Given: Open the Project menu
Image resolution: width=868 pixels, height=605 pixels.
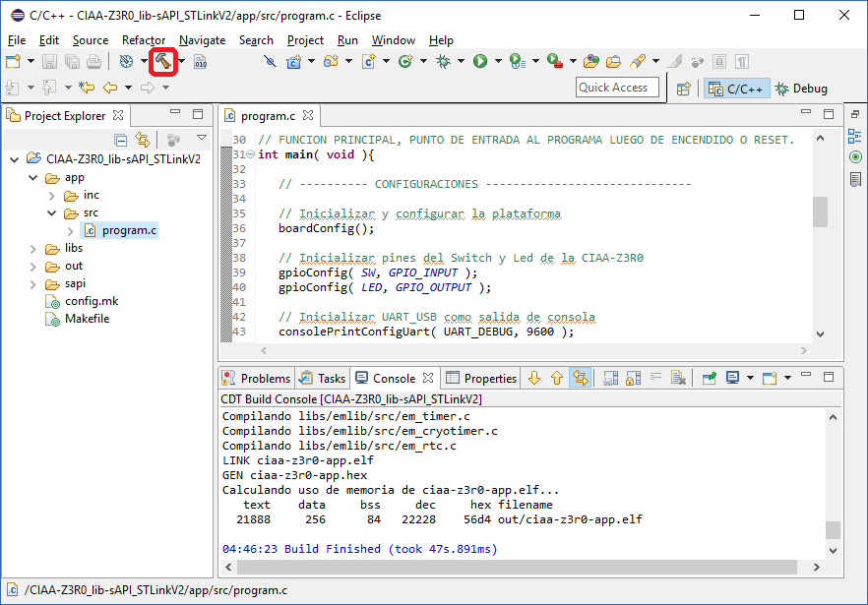Looking at the screenshot, I should [x=305, y=40].
